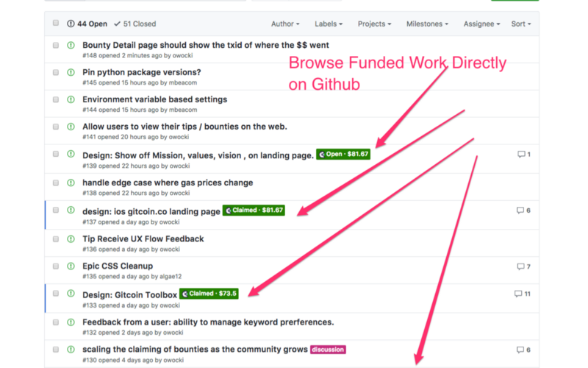Open issue 'Feedback from a user: ability to manage keyword'
Viewport: 588px width, 368px height.
pos(208,322)
